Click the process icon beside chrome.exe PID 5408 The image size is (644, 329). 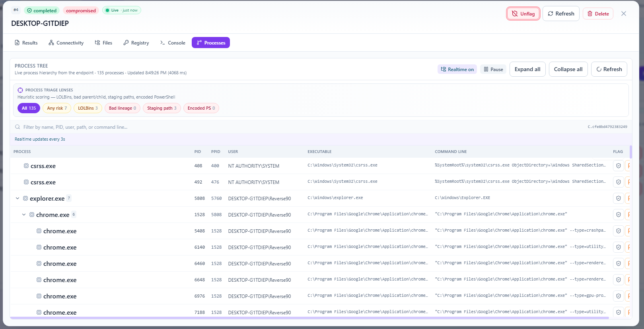39,231
